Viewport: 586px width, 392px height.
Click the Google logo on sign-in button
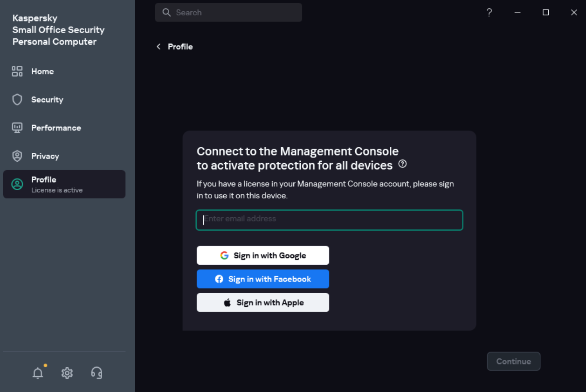[x=224, y=255]
